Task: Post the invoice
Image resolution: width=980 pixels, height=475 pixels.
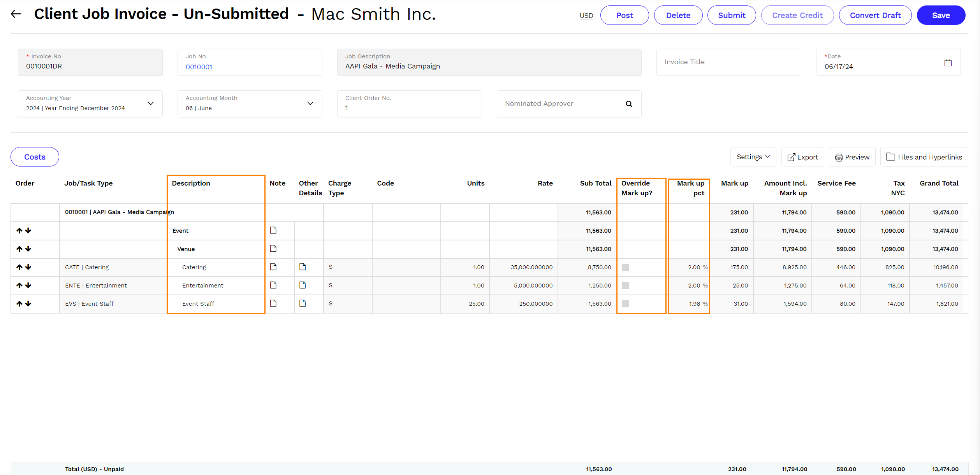Action: tap(625, 15)
